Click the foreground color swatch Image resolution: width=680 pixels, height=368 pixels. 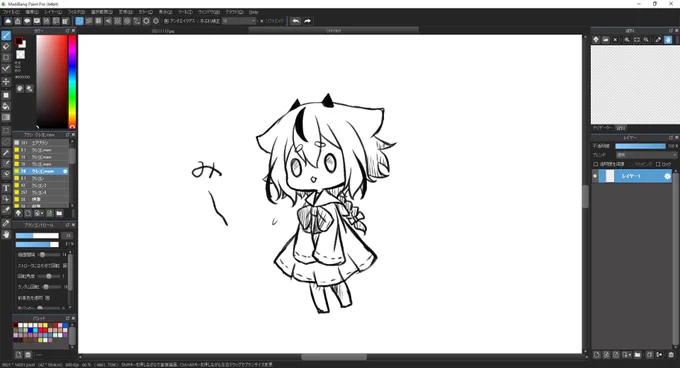[19, 41]
